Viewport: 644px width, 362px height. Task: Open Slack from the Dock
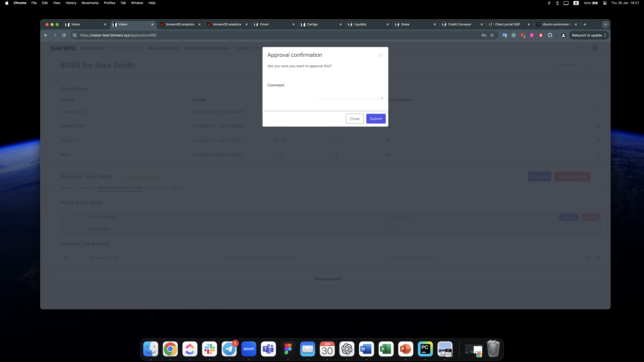210,349
